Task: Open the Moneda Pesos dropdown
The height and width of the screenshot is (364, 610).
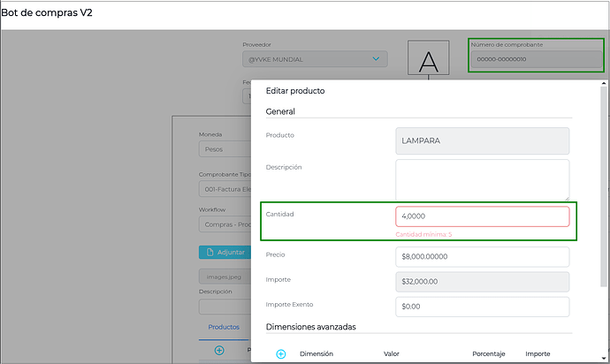Action: [x=225, y=149]
